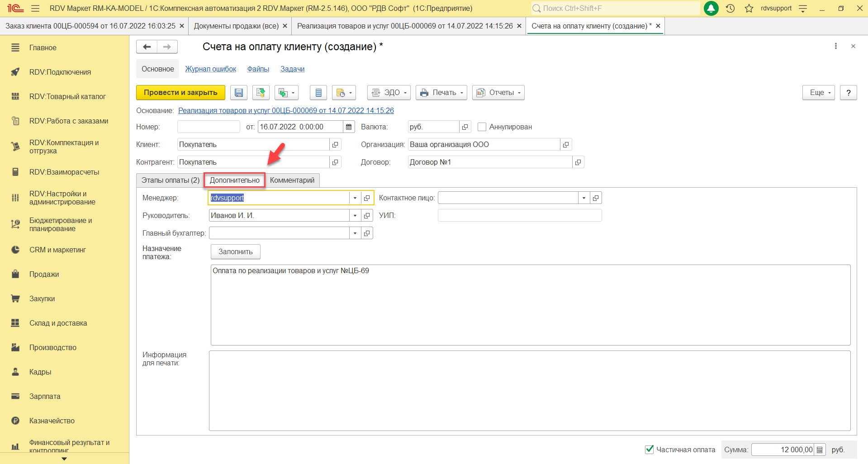Expand the Менеджер dropdown list
Screen dimensions: 868x464
(x=355, y=198)
